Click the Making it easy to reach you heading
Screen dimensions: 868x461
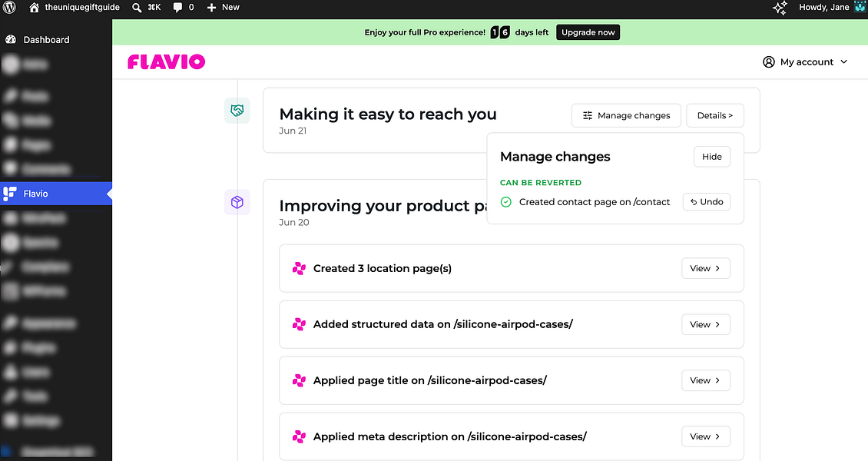[387, 114]
